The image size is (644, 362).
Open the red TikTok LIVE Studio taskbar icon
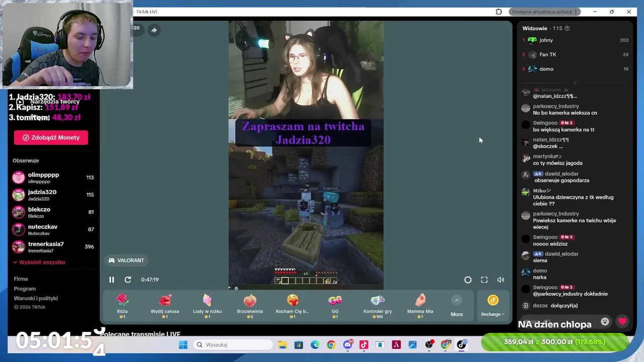click(x=364, y=344)
